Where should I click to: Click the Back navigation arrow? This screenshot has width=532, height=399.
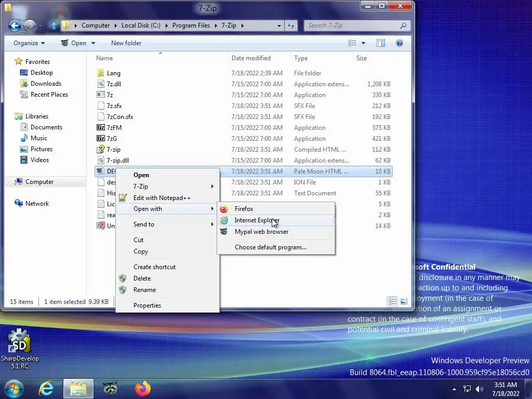tap(15, 25)
